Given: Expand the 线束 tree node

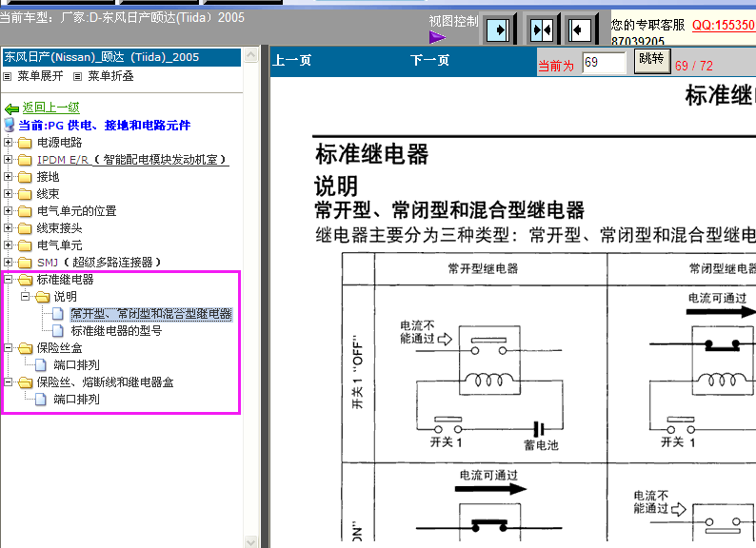Looking at the screenshot, I should pos(8,193).
